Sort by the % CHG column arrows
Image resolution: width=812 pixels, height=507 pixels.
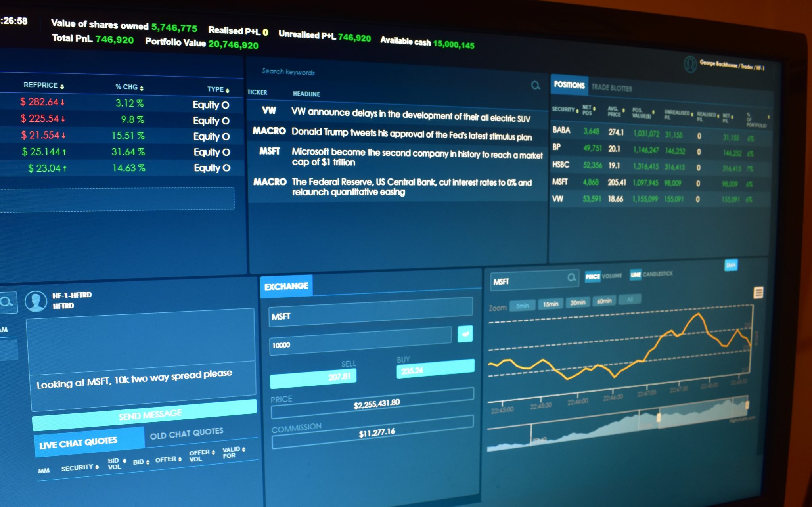pyautogui.click(x=142, y=88)
